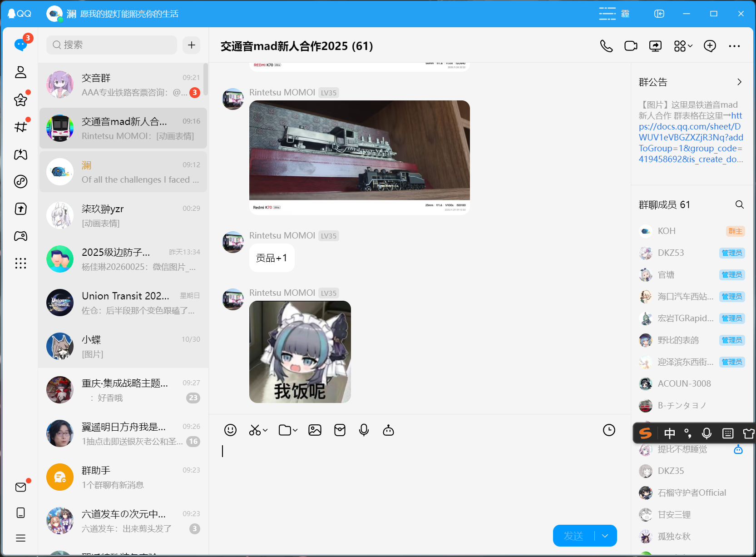Click the screen share icon
Screen dimensions: 756x557
pos(655,46)
